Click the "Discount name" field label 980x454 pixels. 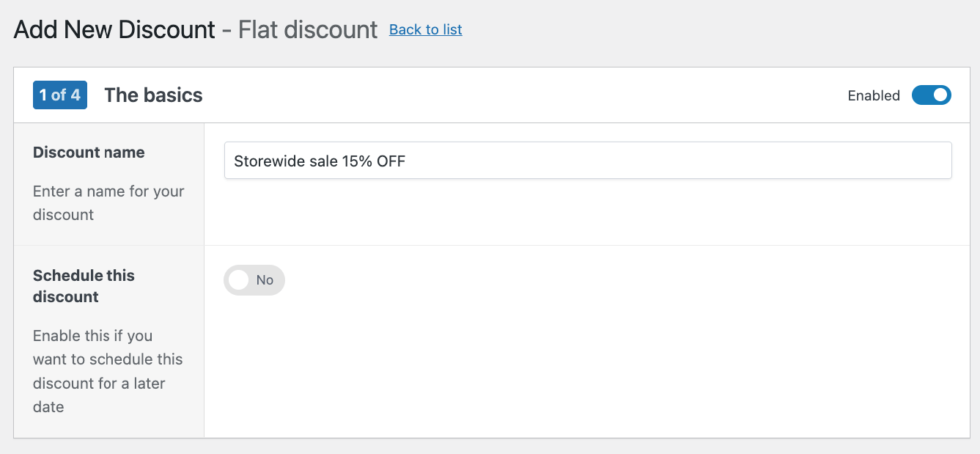(89, 153)
